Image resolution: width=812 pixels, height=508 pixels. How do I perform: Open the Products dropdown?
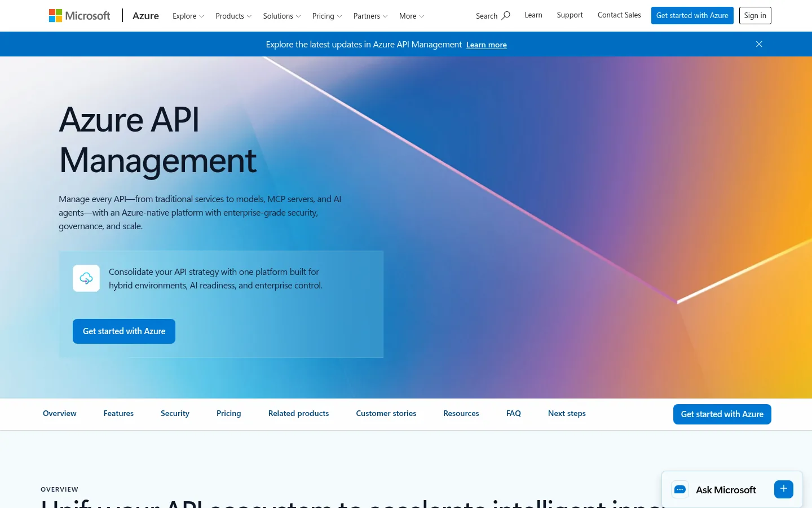[x=233, y=16]
